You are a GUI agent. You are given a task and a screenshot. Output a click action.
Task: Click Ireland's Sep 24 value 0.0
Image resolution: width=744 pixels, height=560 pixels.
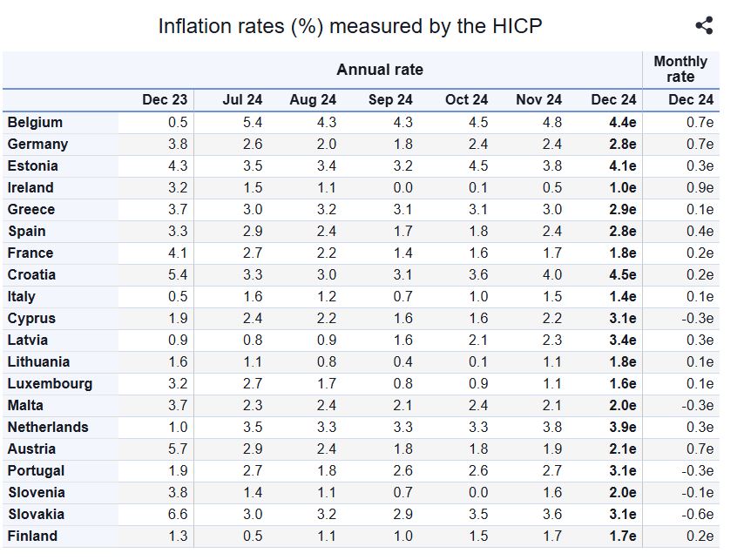pos(402,188)
